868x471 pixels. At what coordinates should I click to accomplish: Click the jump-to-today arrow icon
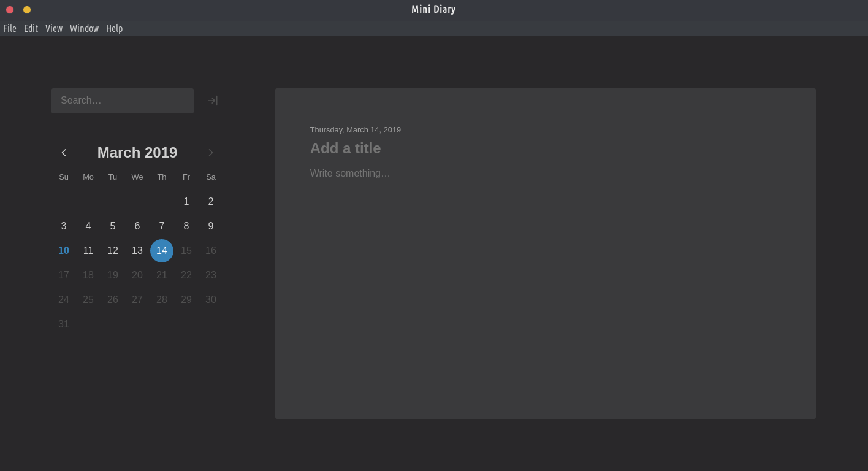point(213,101)
